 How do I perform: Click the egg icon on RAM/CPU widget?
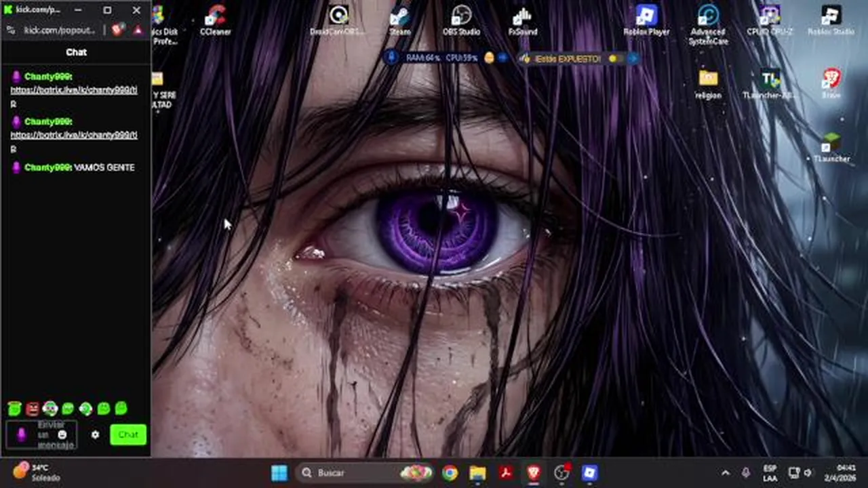tap(489, 58)
